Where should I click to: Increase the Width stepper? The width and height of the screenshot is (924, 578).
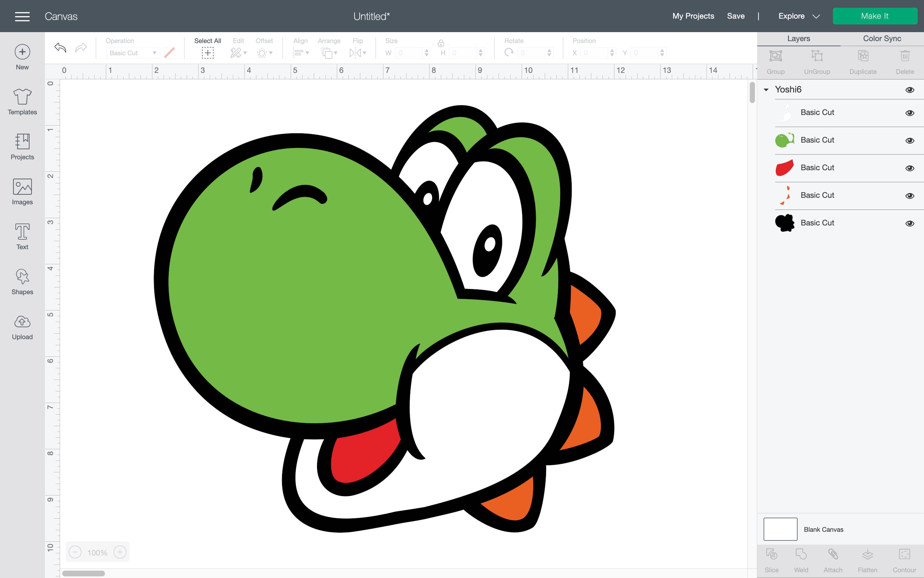[x=427, y=50]
